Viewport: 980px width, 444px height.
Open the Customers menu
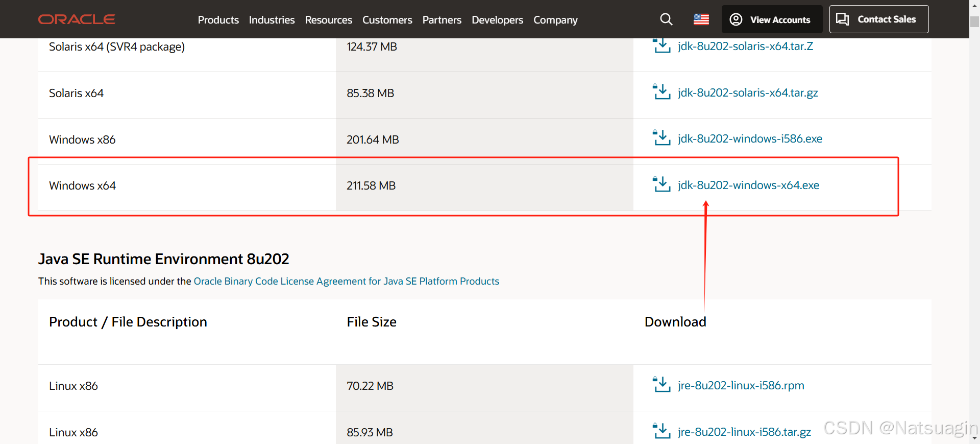coord(387,20)
